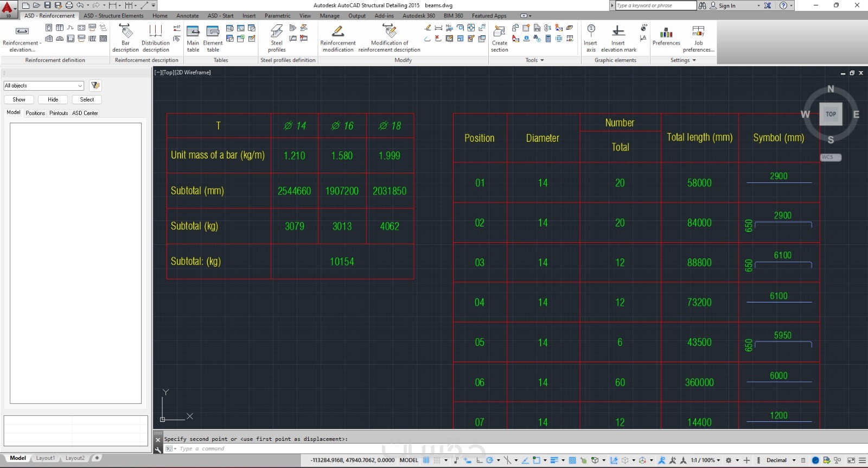The width and height of the screenshot is (868, 468).
Task: Choose the Insert axis tool
Action: 591,38
